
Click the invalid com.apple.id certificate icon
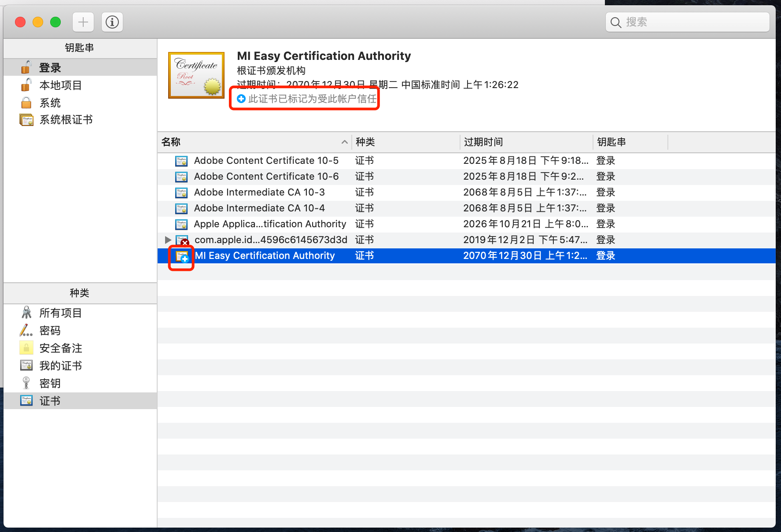click(x=182, y=240)
